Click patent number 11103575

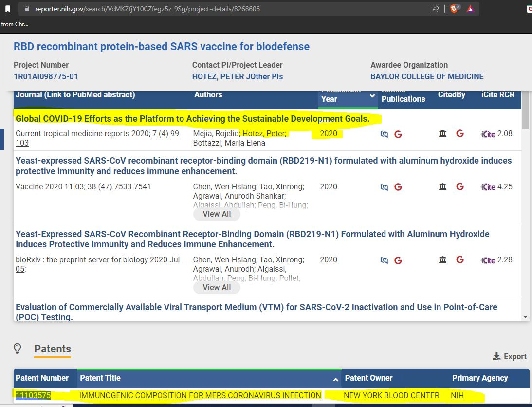coord(33,395)
